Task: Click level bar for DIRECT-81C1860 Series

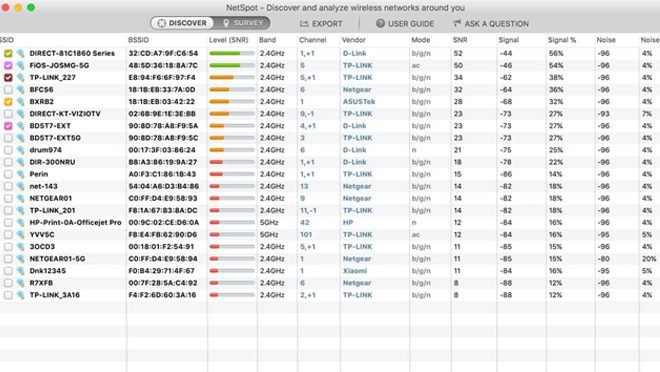Action: click(232, 53)
